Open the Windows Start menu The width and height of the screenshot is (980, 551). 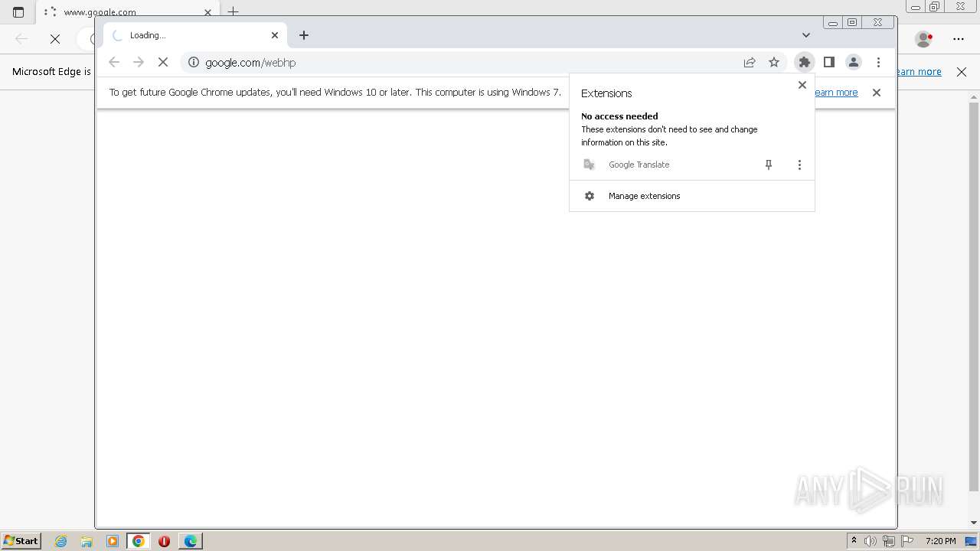click(21, 540)
